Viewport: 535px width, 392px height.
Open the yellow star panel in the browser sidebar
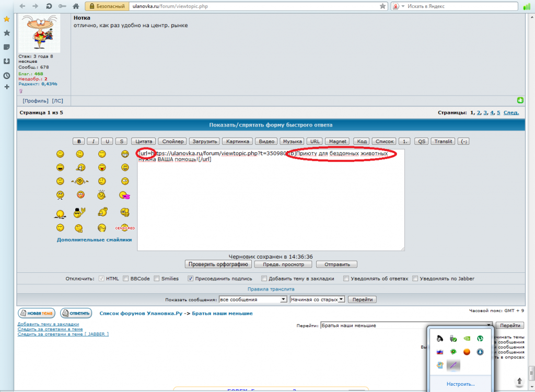(6, 19)
